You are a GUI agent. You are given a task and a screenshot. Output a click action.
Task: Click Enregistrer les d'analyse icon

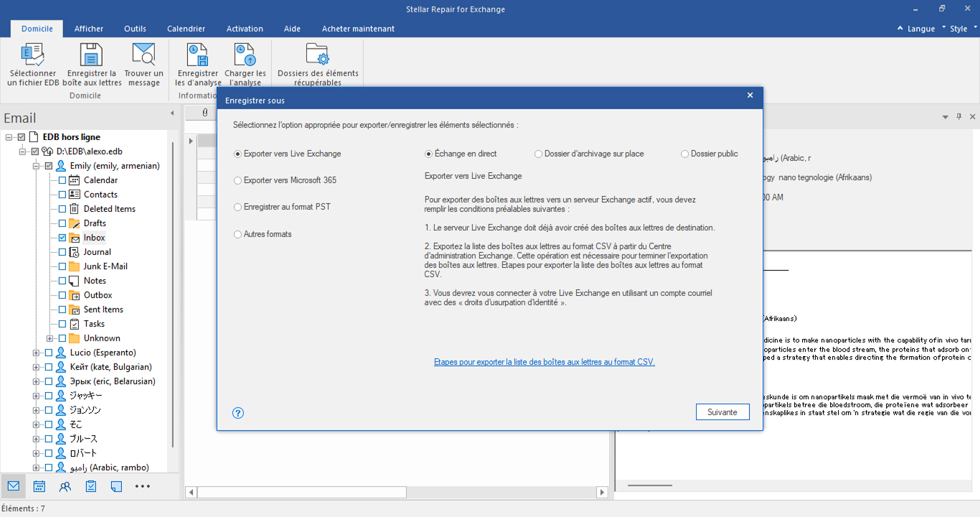[197, 55]
